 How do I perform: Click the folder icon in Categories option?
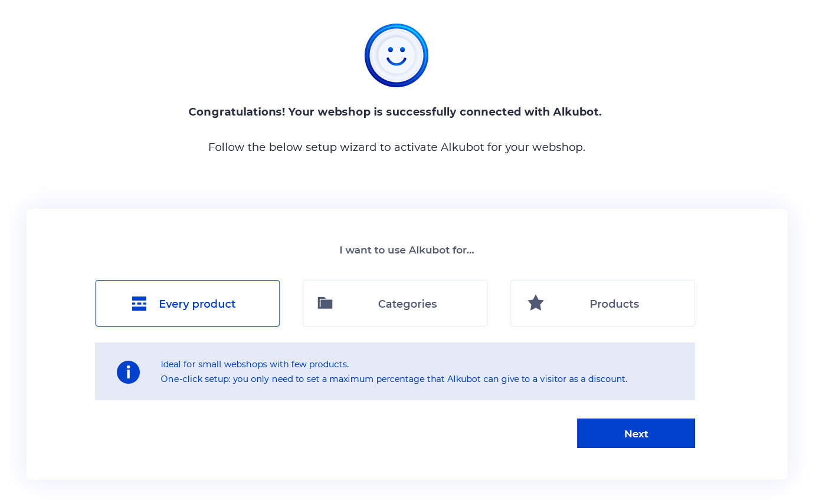pyautogui.click(x=325, y=303)
